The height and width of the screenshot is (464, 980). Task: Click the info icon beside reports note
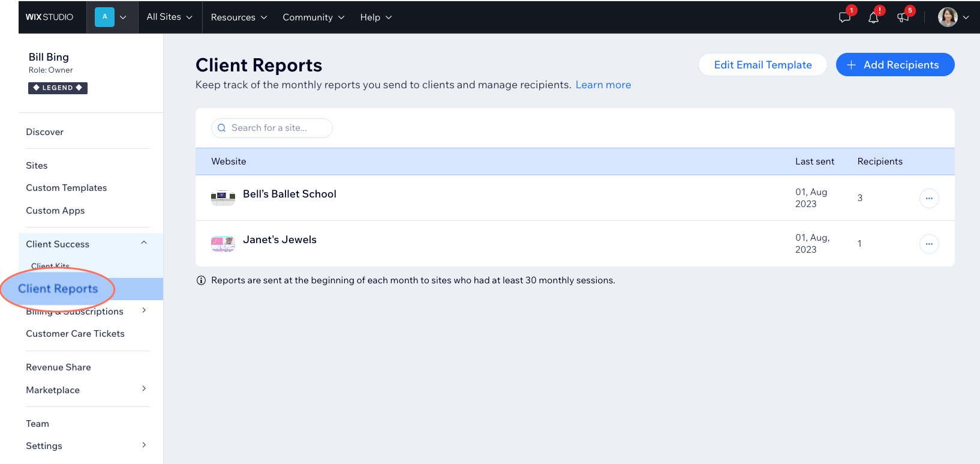click(x=202, y=280)
